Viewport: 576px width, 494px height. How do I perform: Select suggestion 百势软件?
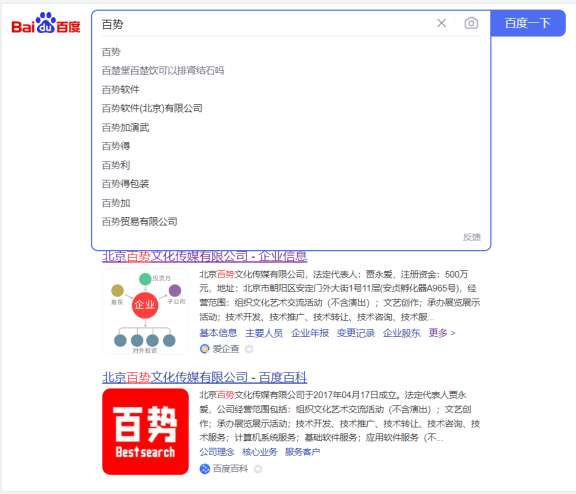click(120, 90)
